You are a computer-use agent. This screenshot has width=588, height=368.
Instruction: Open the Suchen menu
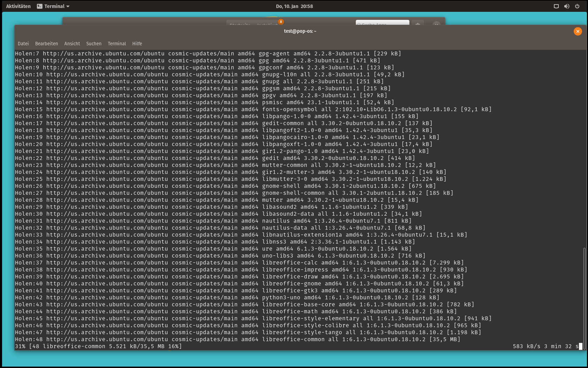(94, 44)
